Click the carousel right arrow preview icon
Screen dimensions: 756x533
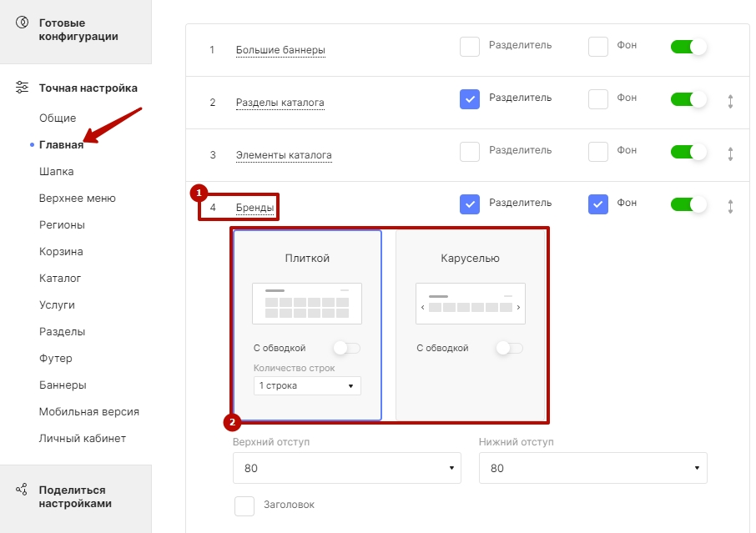[518, 308]
